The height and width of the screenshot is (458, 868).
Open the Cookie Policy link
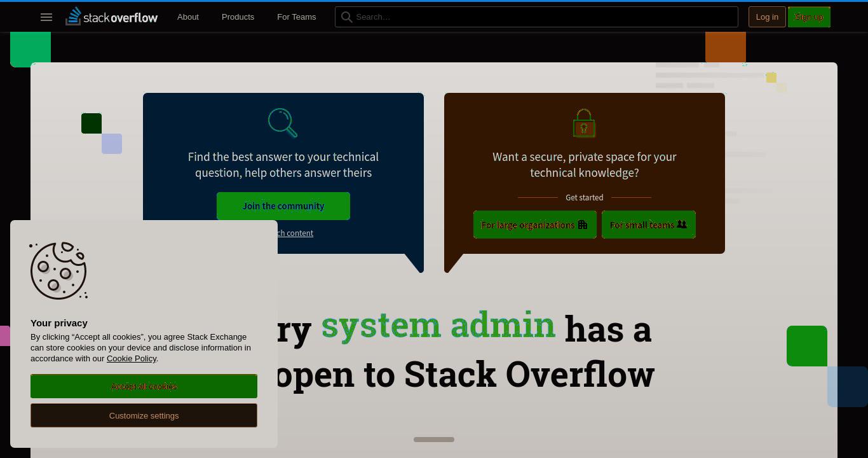click(x=132, y=358)
